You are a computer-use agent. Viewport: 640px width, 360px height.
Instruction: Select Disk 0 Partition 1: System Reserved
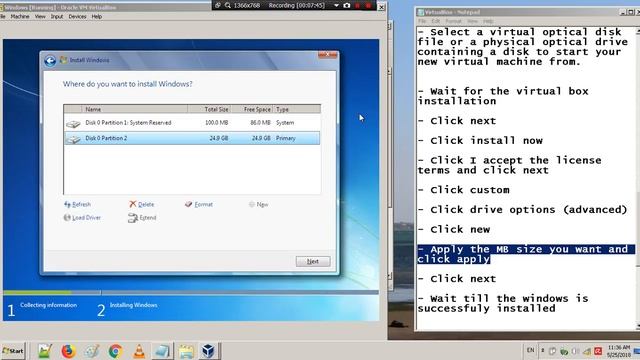[192, 123]
